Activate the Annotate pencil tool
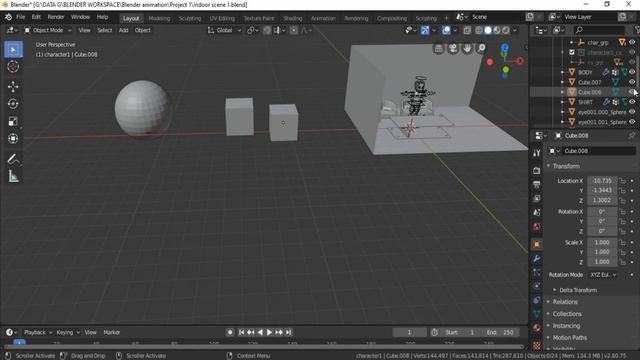640x360 pixels. (x=13, y=159)
